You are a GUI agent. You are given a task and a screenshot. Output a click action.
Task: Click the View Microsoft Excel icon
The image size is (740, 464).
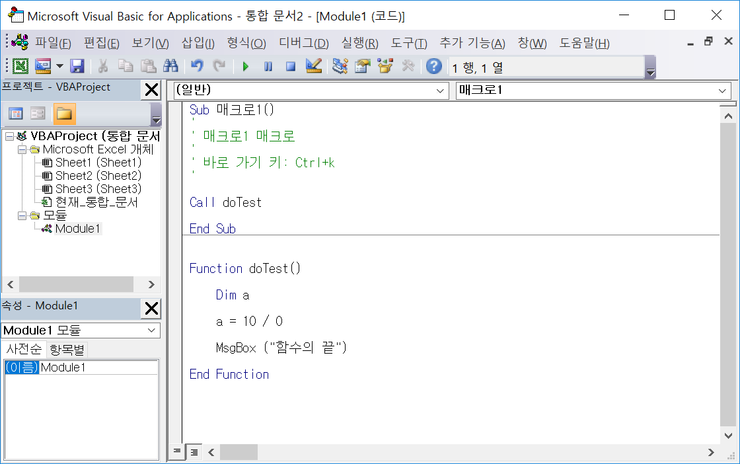[x=20, y=66]
